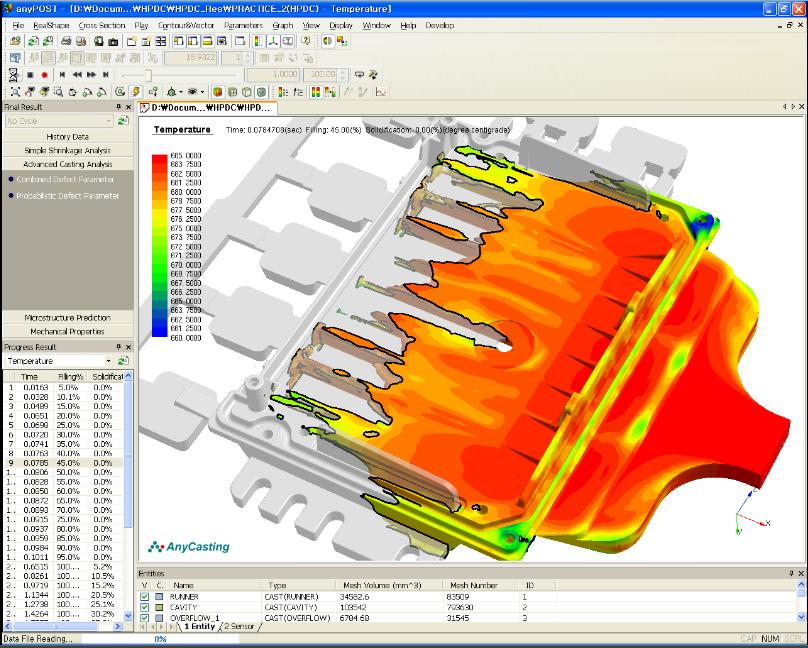Select Combined Defect Parameter option
The image size is (808, 648).
65,179
